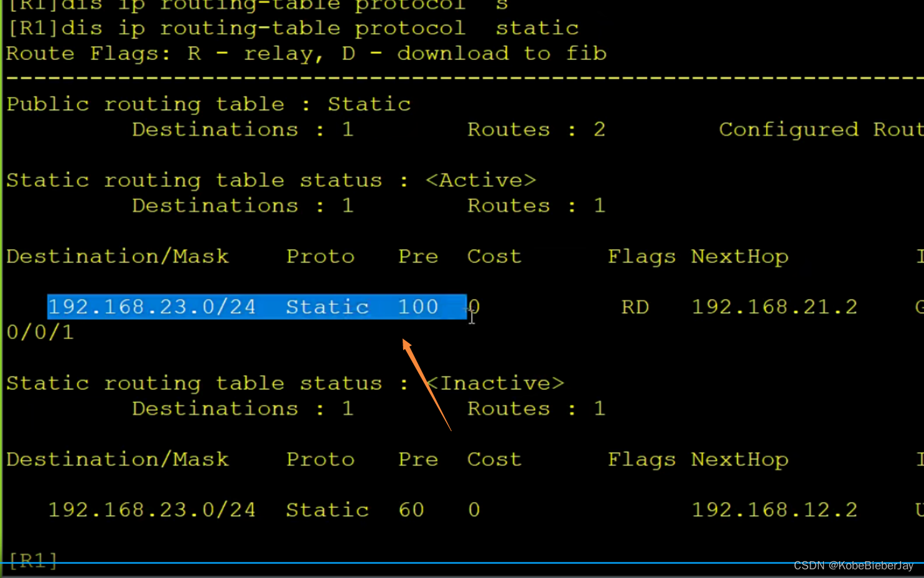Click the 'Public routing table : Static' heading
924x578 pixels.
tap(208, 103)
